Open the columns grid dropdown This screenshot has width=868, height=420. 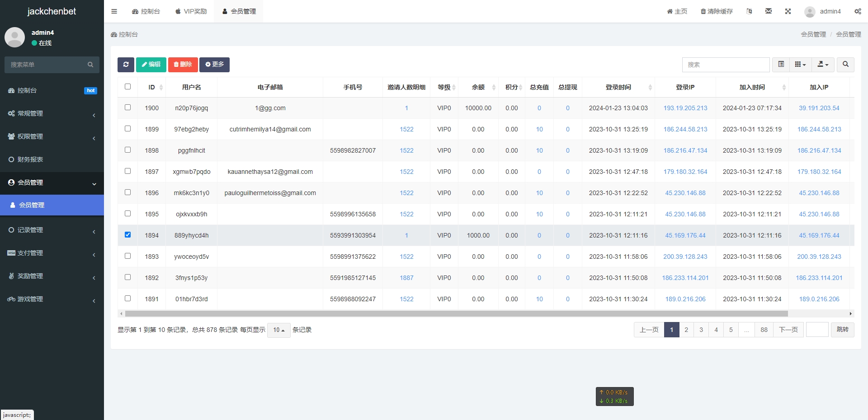(800, 65)
